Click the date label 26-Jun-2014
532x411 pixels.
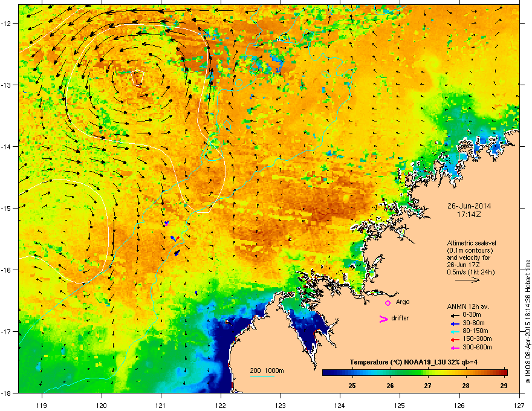pos(469,206)
